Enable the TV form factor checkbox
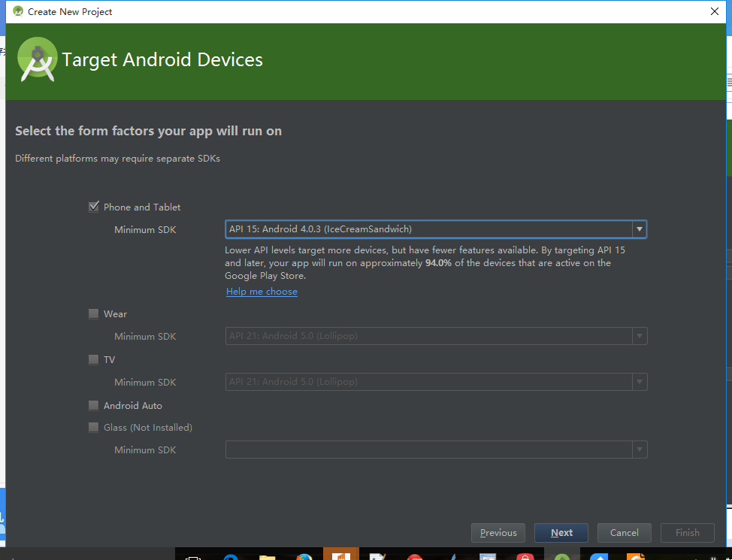Image resolution: width=732 pixels, height=560 pixels. pos(94,359)
